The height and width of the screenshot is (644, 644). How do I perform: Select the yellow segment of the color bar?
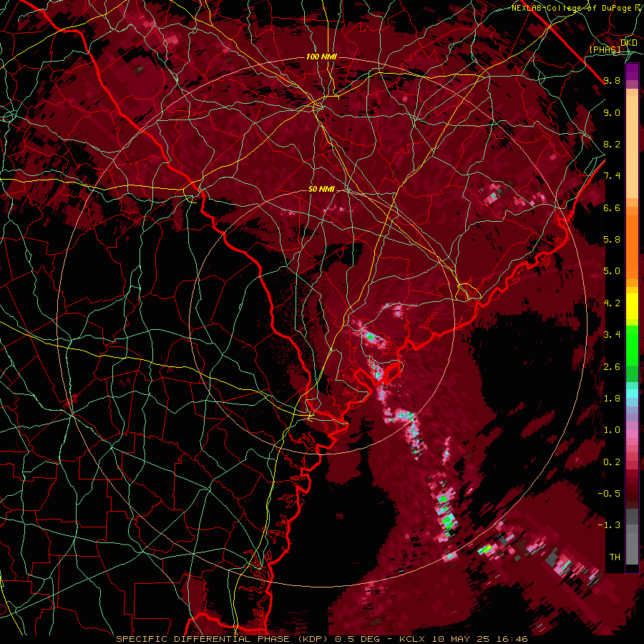632,306
